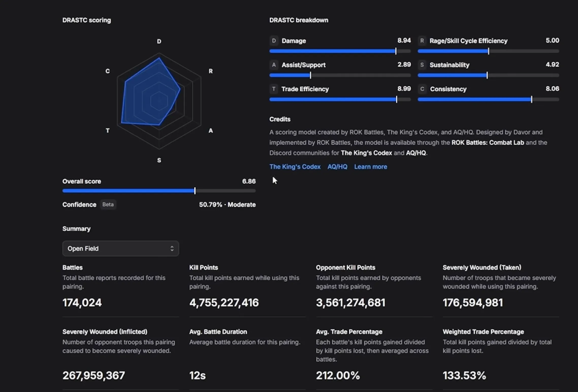Click the Beta badge next to Confidence
This screenshot has width=578, height=392.
pyautogui.click(x=108, y=204)
